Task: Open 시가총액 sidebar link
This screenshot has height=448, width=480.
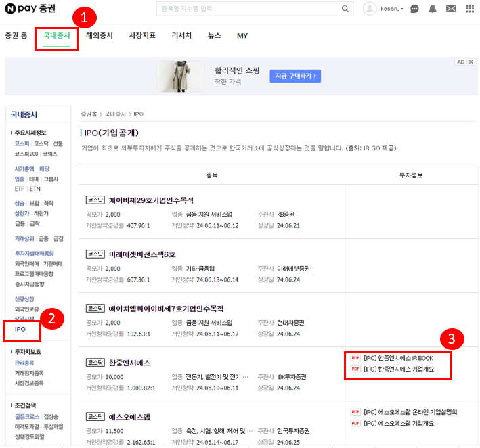Action: 24,169
